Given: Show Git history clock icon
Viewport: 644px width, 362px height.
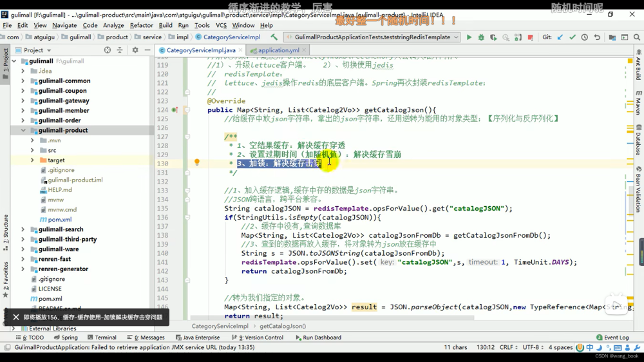Looking at the screenshot, I should point(585,37).
